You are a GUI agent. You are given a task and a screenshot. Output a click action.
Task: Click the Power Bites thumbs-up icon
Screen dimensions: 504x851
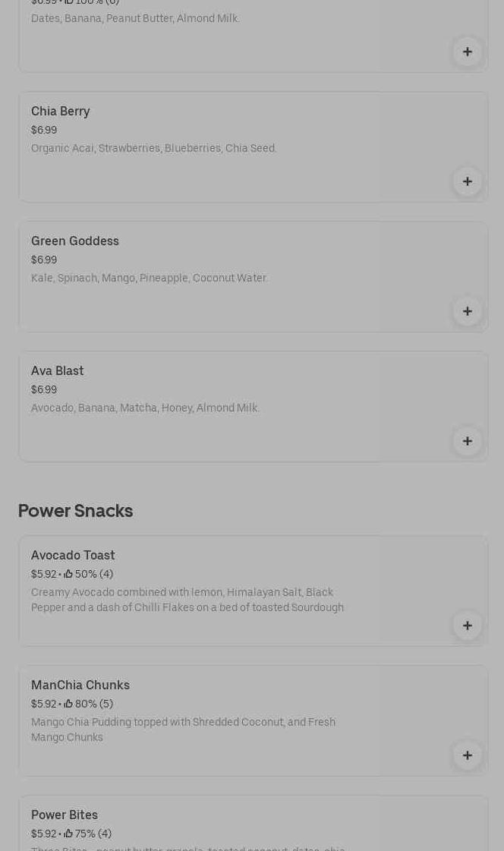(68, 834)
